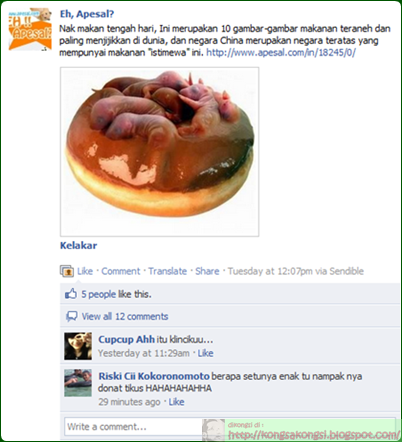This screenshot has height=442, width=402.
Task: Like the Eh, Apesal post
Action: (x=85, y=271)
